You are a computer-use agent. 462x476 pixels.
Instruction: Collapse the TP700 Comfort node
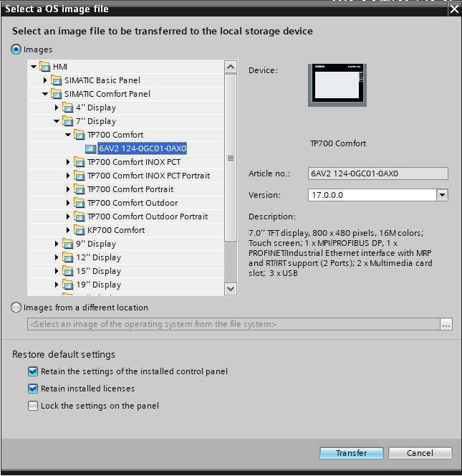pos(68,135)
